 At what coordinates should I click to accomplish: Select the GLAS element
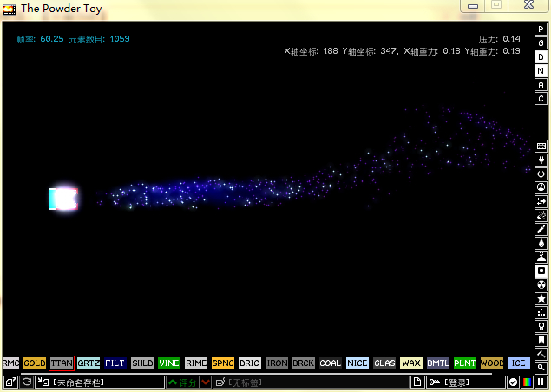point(384,363)
